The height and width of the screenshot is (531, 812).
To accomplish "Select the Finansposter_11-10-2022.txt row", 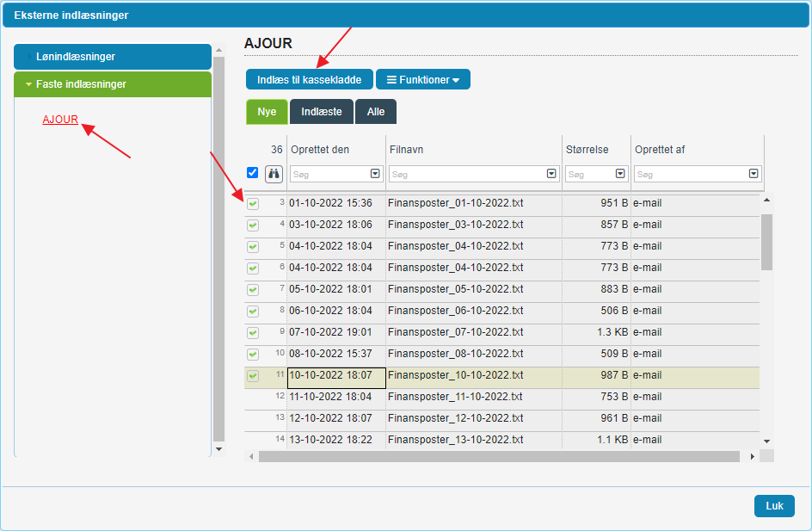I will [501, 398].
